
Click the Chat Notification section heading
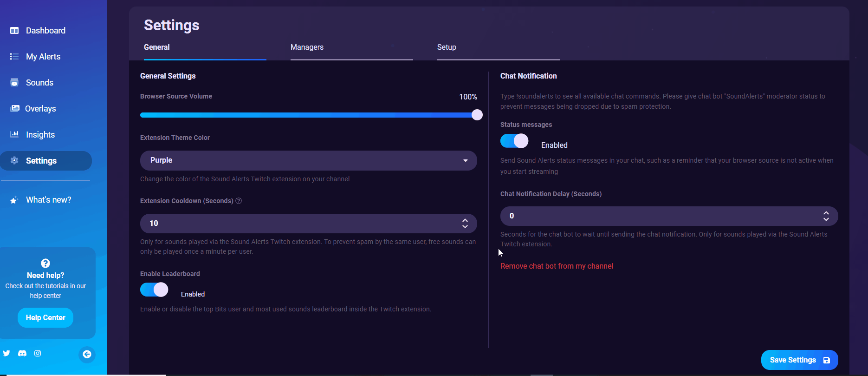[529, 76]
